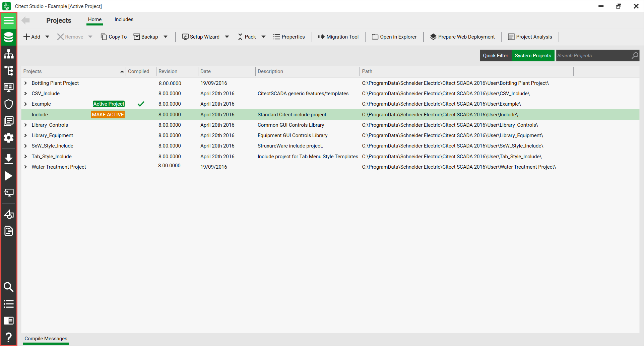Make the Include project active
The image size is (644, 346).
pyautogui.click(x=108, y=115)
